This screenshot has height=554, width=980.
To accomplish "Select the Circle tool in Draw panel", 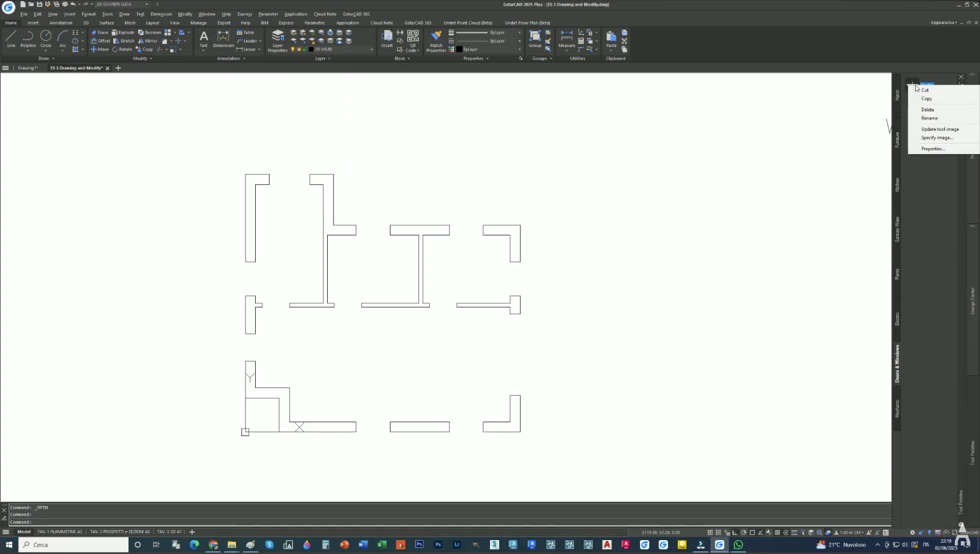I will [x=46, y=38].
